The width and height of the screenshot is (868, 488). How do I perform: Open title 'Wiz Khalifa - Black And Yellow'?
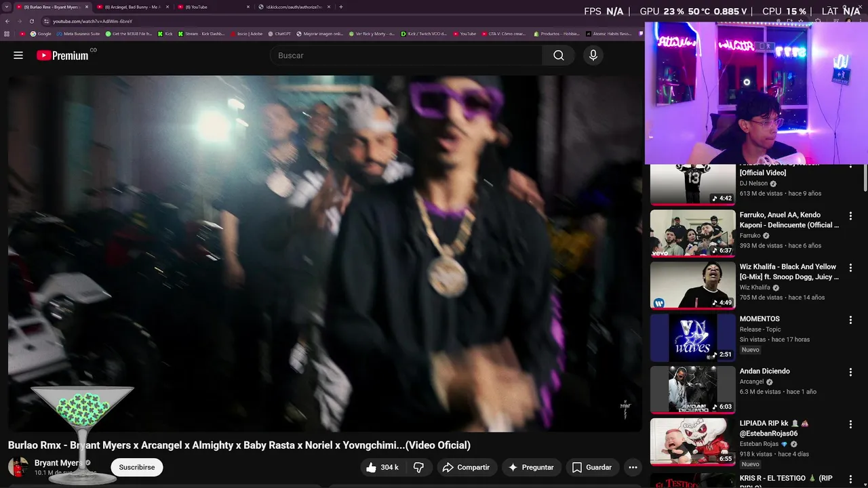(789, 272)
